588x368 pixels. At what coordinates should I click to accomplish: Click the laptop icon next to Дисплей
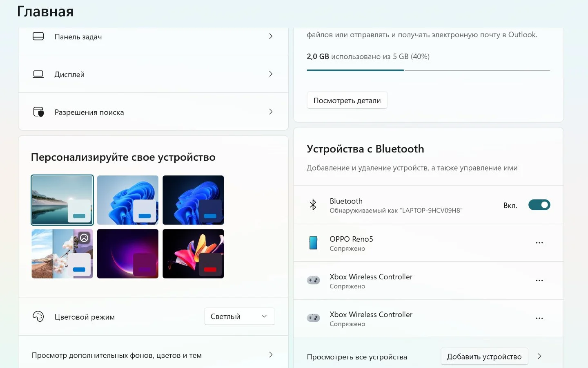38,74
